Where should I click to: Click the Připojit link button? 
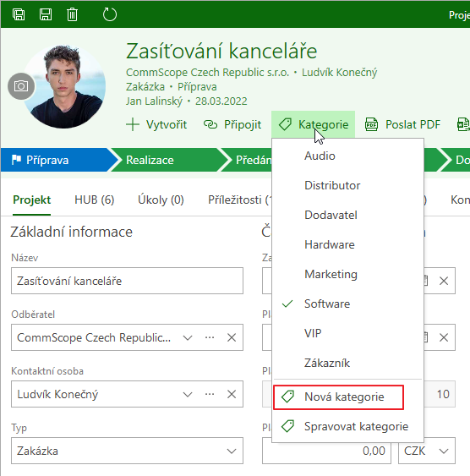232,124
